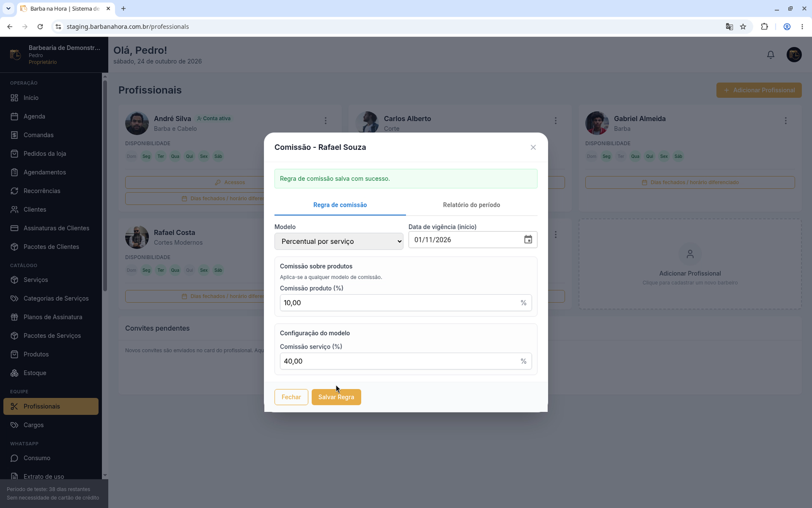Click Adicionar Profissional button at top

click(759, 90)
